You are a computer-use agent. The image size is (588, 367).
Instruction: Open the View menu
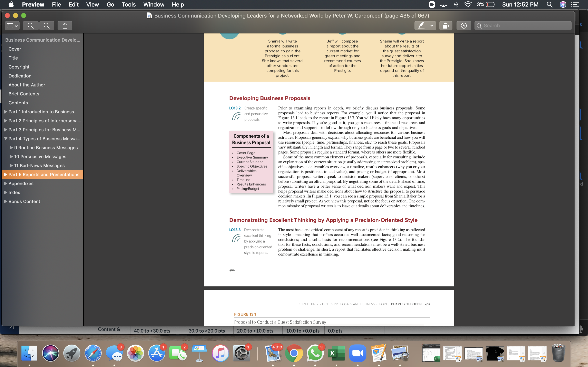(x=92, y=5)
